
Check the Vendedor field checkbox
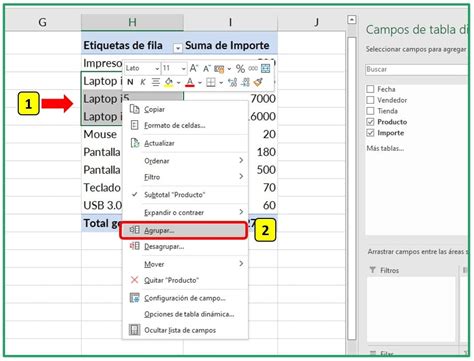point(370,100)
